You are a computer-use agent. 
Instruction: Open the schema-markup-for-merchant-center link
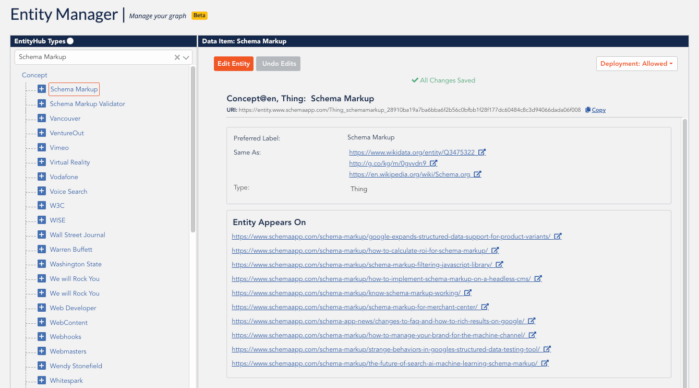click(355, 307)
